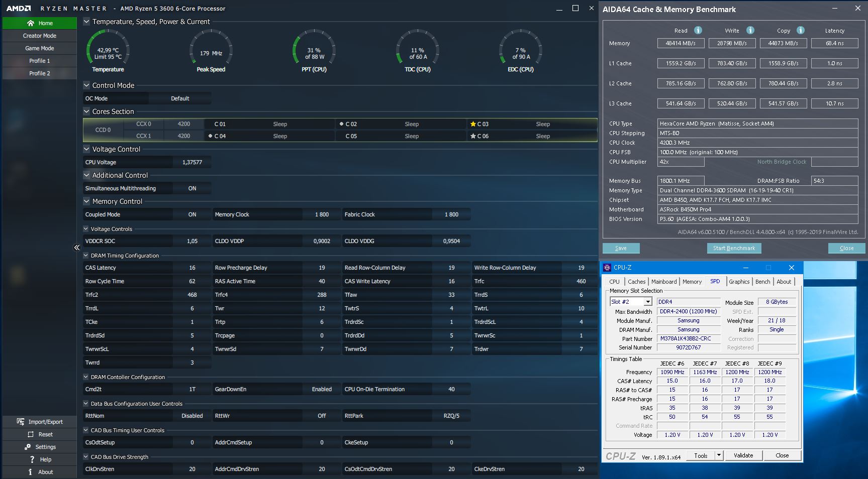Click the info icon next to Copy
The height and width of the screenshot is (479, 868).
tap(801, 30)
